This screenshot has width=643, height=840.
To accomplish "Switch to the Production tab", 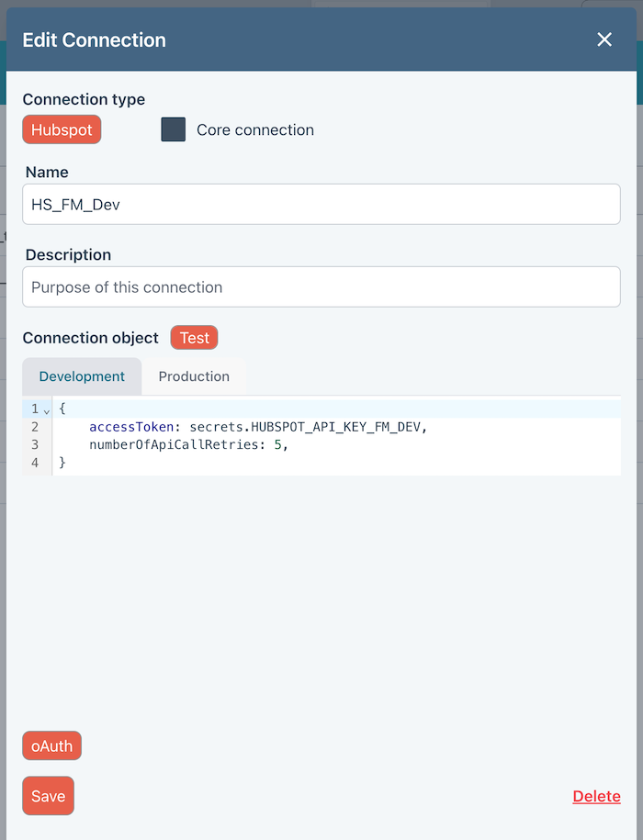I will [x=194, y=376].
